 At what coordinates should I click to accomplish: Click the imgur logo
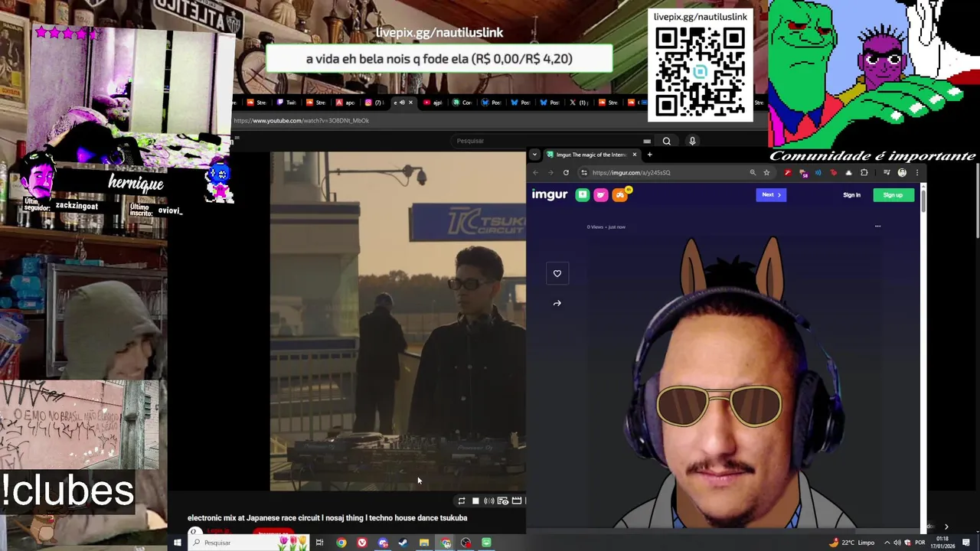click(550, 194)
